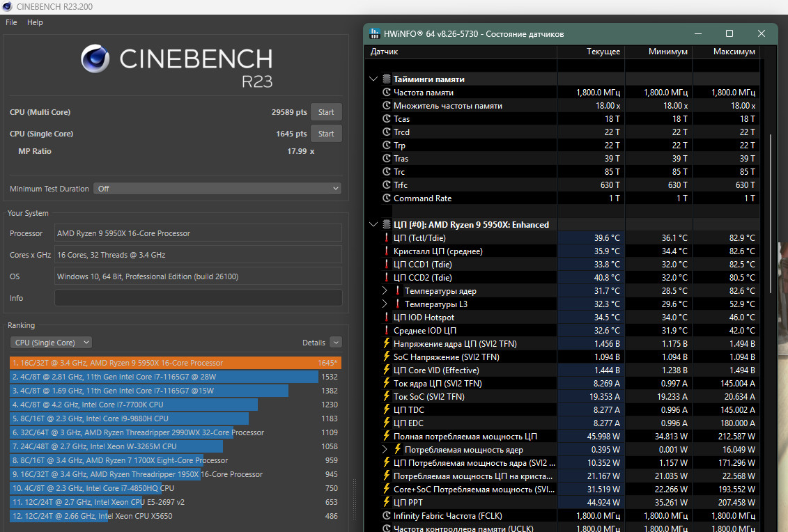The width and height of the screenshot is (788, 532).
Task: Collapse the ЦП [#0] AMD Ryzen 9 5950X group
Action: [x=373, y=224]
